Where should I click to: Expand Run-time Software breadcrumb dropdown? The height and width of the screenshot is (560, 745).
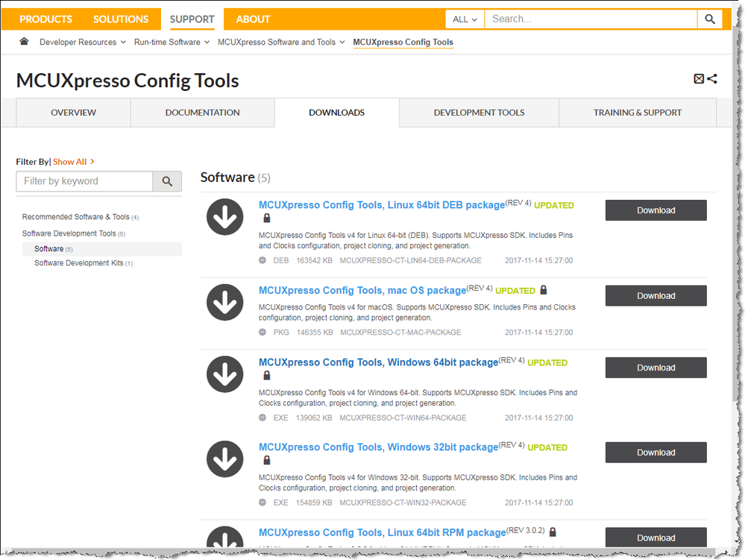click(x=207, y=42)
